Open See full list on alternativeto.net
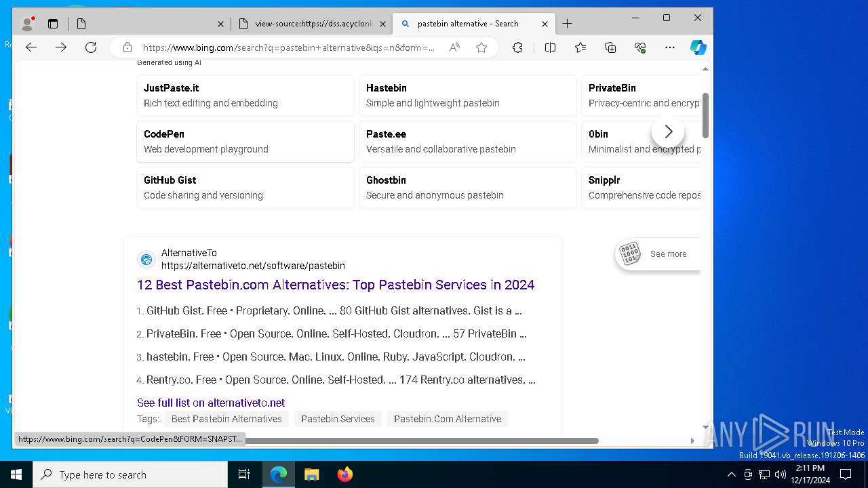868x488 pixels. pyautogui.click(x=211, y=403)
